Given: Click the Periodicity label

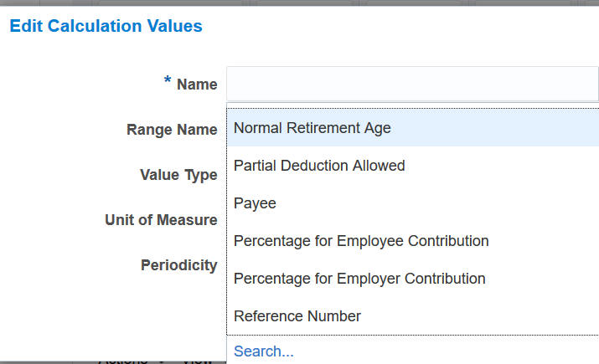Looking at the screenshot, I should click(178, 265).
